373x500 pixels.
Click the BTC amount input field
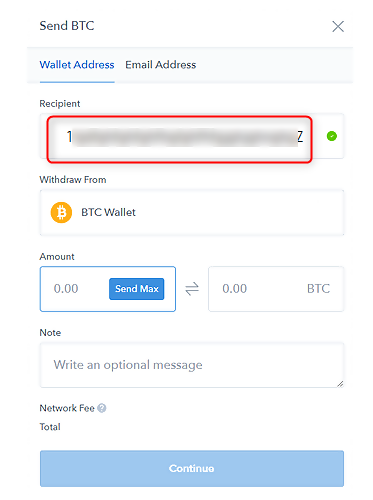(276, 289)
